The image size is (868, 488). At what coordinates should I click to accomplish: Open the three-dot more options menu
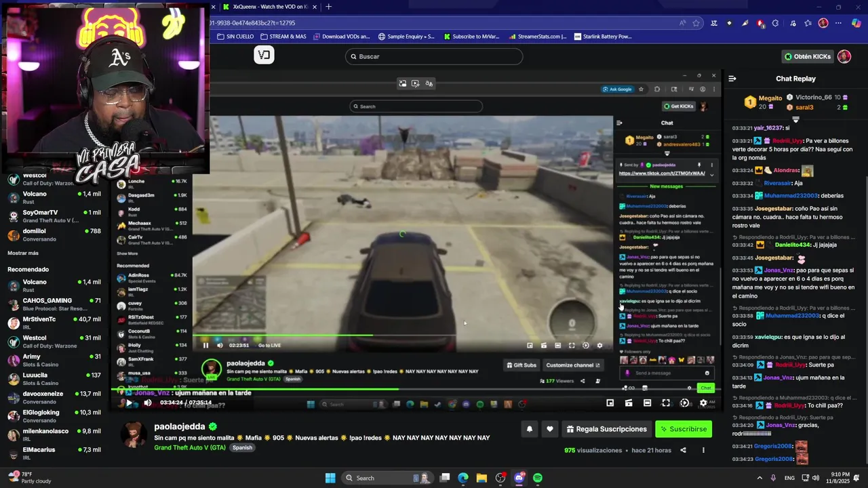[703, 450]
